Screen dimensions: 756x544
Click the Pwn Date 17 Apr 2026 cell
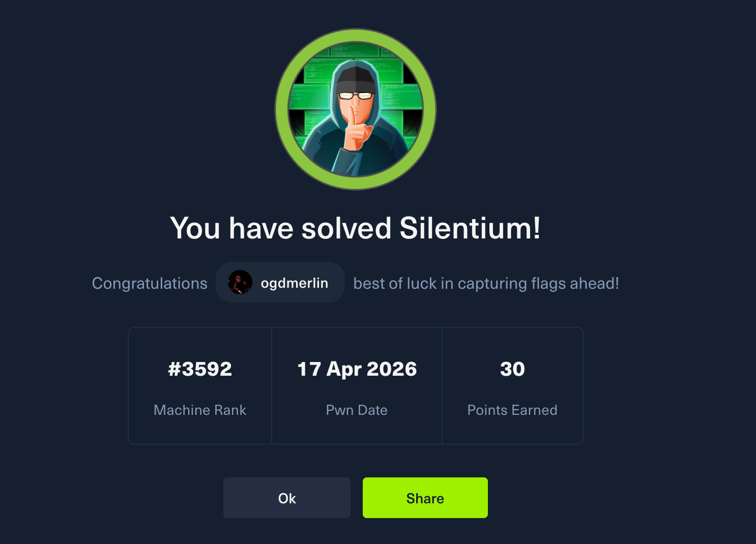point(357,369)
